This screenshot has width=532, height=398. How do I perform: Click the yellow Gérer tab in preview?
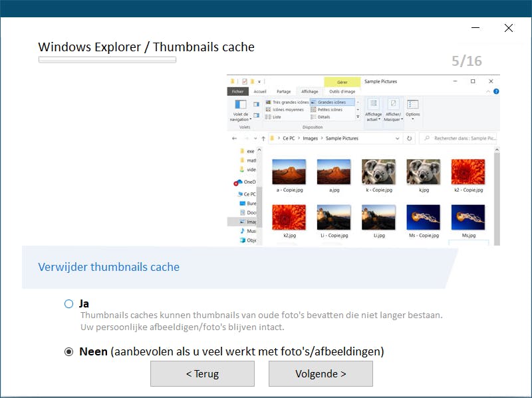point(342,82)
